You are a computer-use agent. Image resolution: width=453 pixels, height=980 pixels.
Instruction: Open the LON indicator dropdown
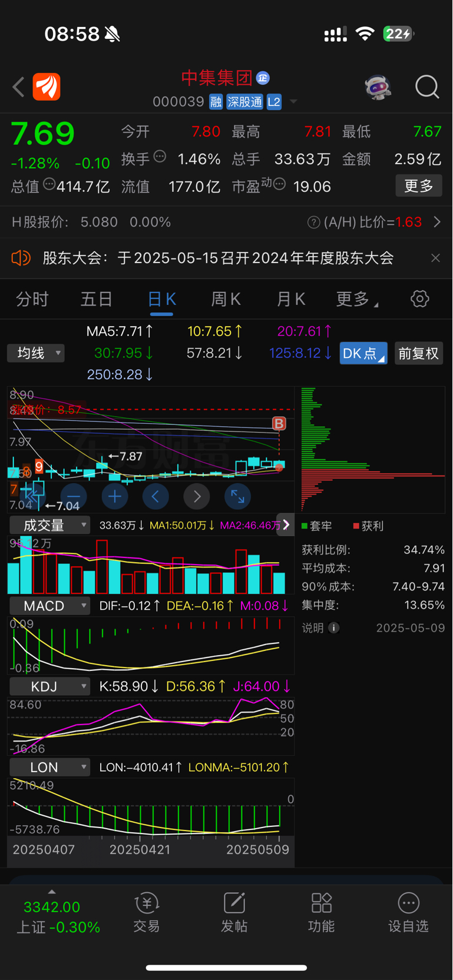tap(50, 767)
